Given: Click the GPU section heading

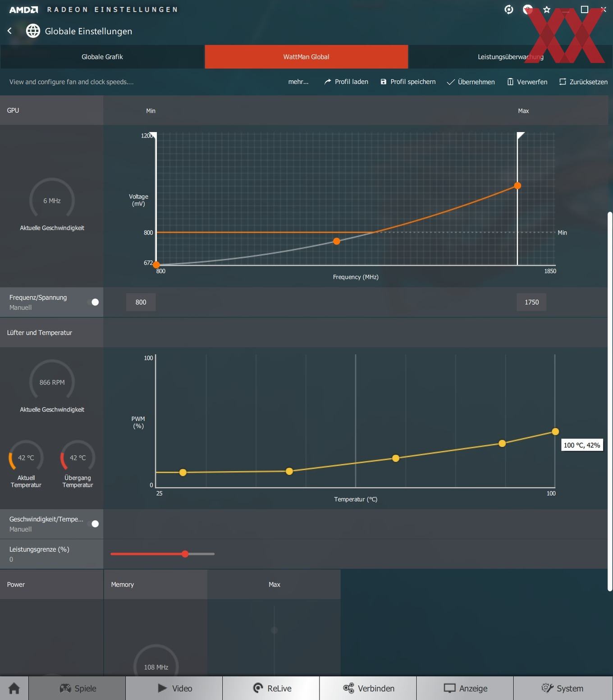Looking at the screenshot, I should tap(13, 110).
